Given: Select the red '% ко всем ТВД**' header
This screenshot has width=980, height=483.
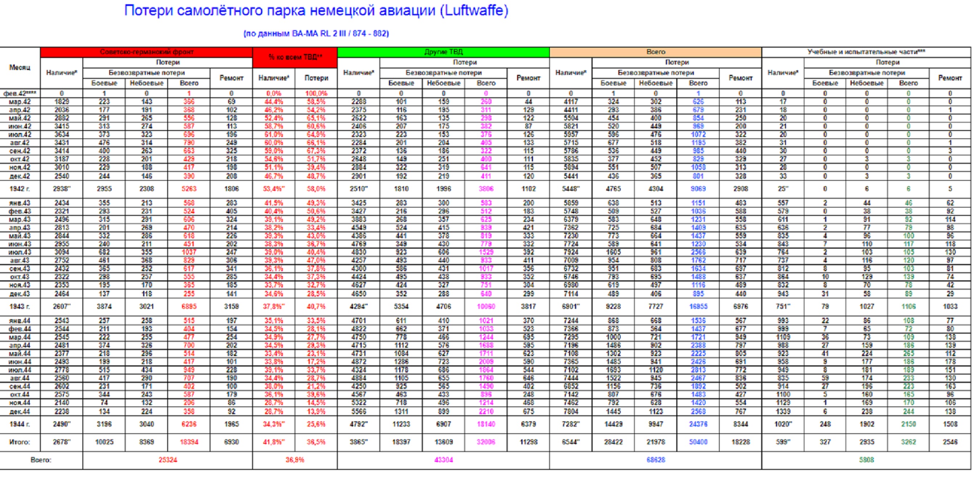Looking at the screenshot, I should pyautogui.click(x=295, y=57).
